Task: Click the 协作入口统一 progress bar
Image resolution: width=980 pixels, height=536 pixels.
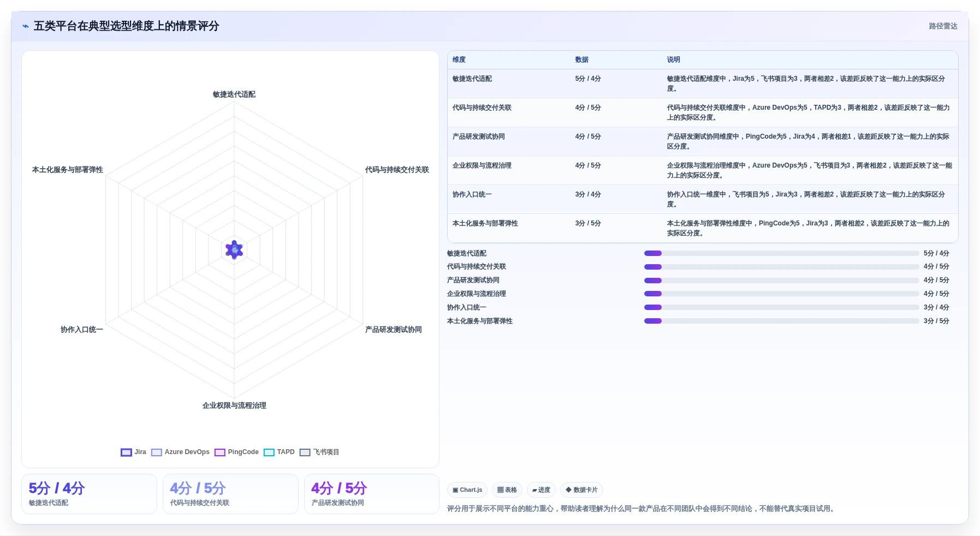Action: pyautogui.click(x=781, y=307)
